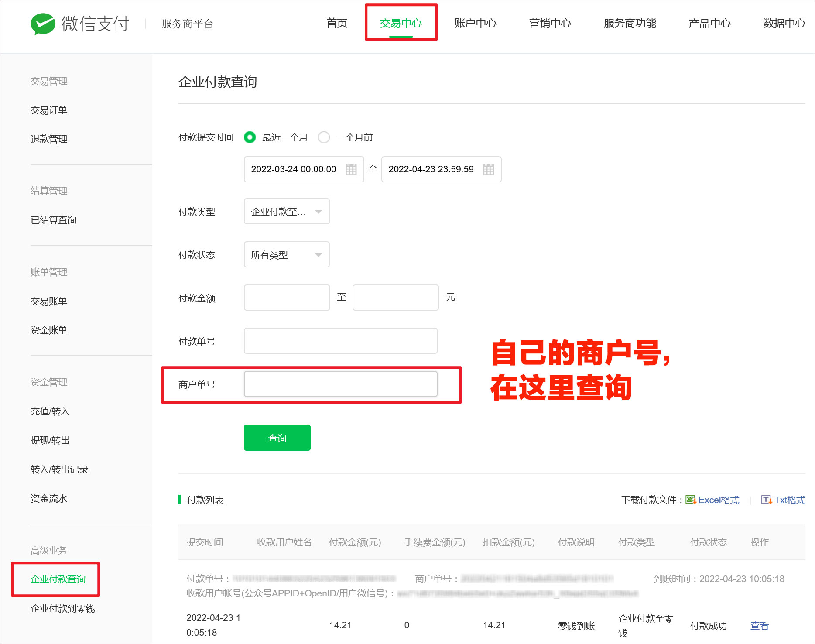Viewport: 815px width, 644px height.
Task: Expand the 付款状态 所有类型 dropdown
Action: [x=287, y=255]
